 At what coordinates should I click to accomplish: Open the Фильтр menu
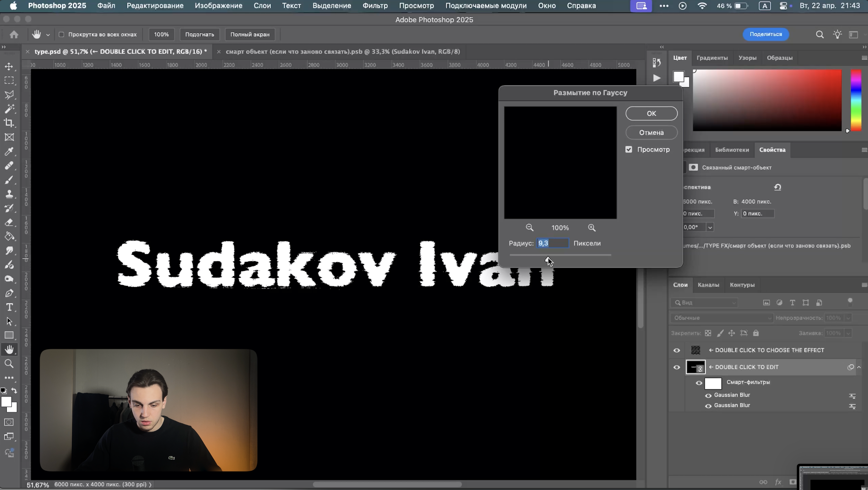point(375,6)
